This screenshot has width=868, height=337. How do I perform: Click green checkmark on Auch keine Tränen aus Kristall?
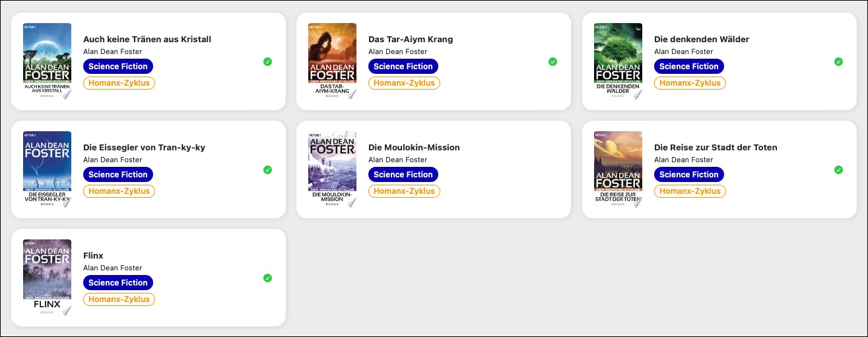pyautogui.click(x=267, y=61)
